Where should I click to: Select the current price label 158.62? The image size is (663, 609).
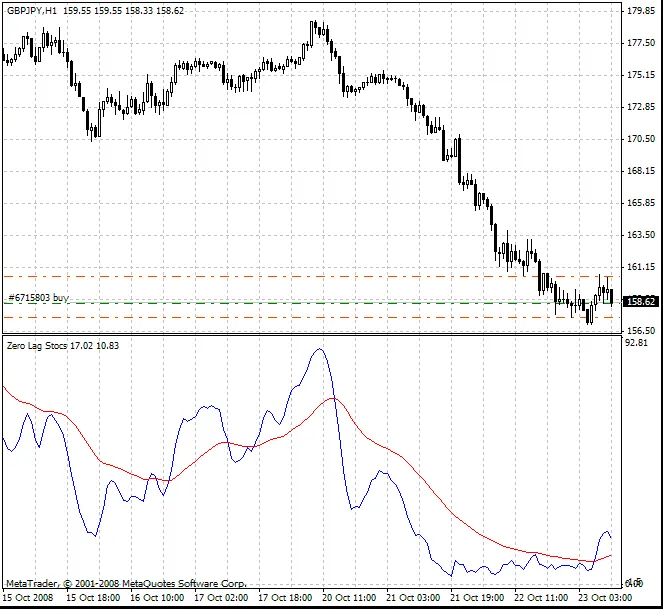(x=639, y=301)
